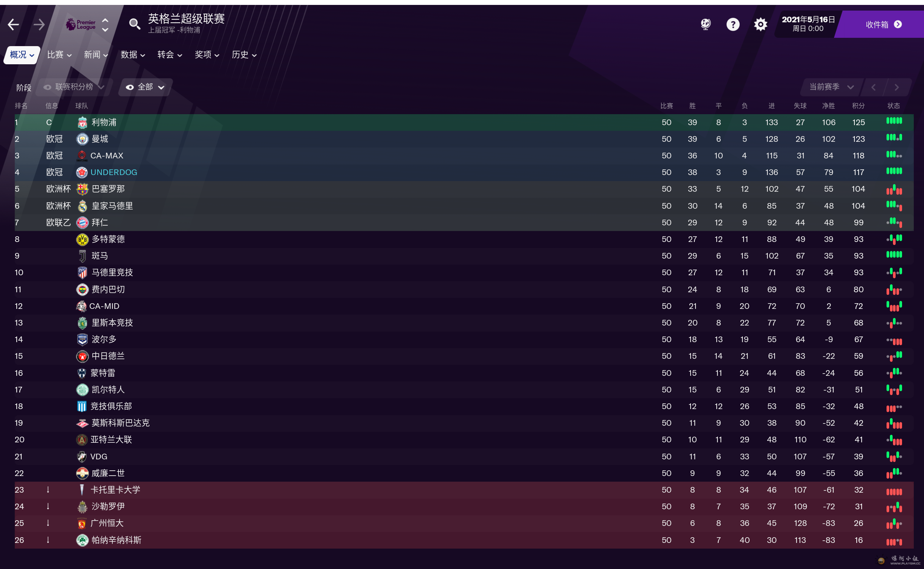Expand the 当前赛季 season dropdown

pyautogui.click(x=831, y=87)
